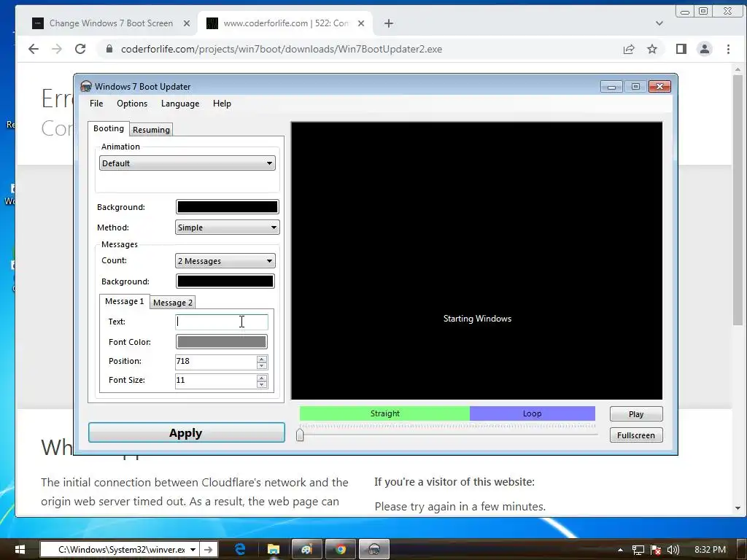Pick the Messages Background color swatch
Viewport: 747px width, 560px height.
(225, 281)
